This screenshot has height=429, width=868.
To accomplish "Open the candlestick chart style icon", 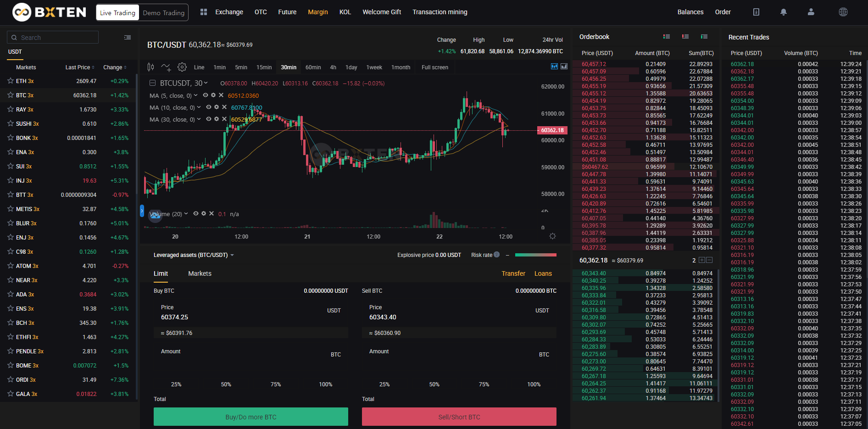I will point(150,67).
